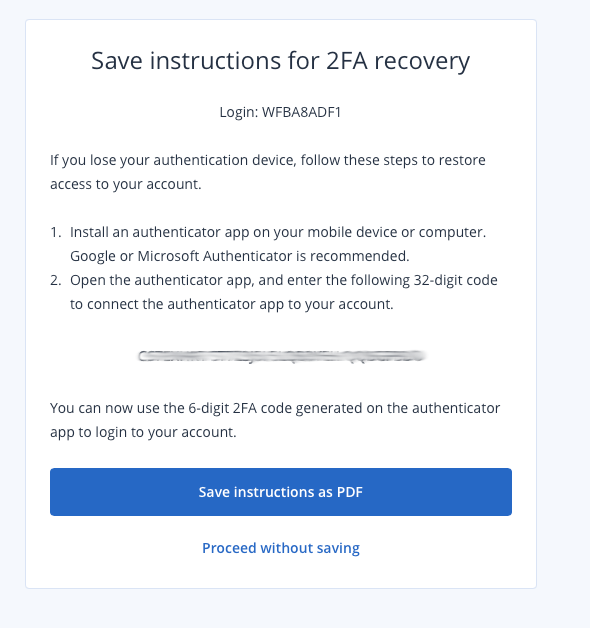Click the blurred 32-digit recovery code
Screen dimensions: 590x628
pyautogui.click(x=281, y=356)
